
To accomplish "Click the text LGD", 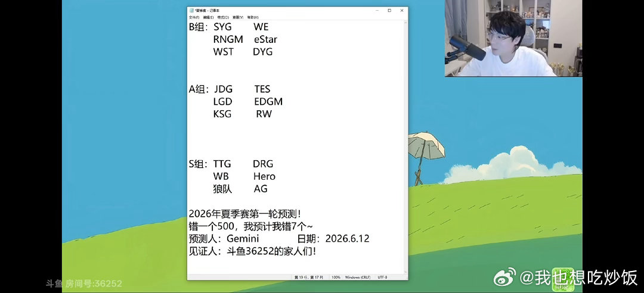I will tap(222, 101).
